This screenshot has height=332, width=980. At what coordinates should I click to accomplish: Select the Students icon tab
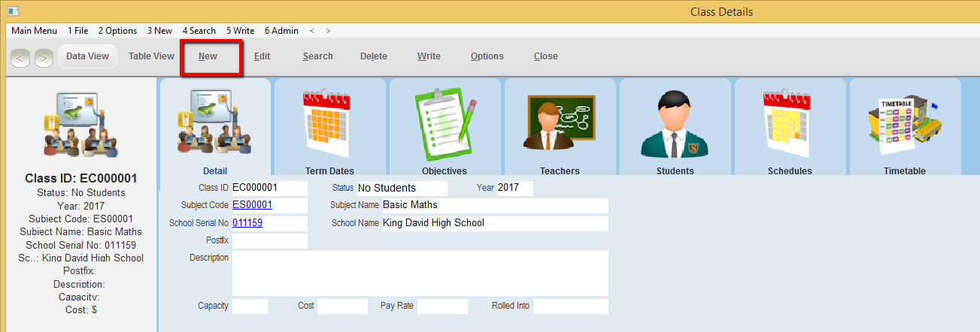pyautogui.click(x=675, y=124)
